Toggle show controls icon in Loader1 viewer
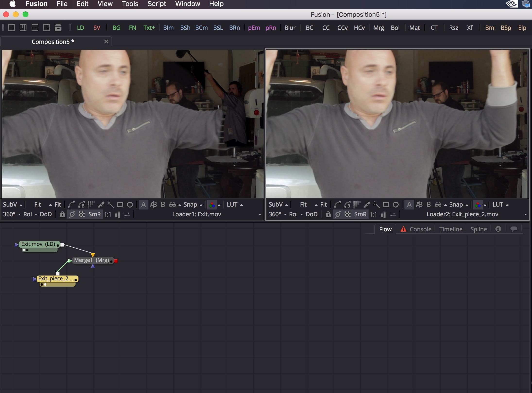The width and height of the screenshot is (532, 393). click(72, 214)
